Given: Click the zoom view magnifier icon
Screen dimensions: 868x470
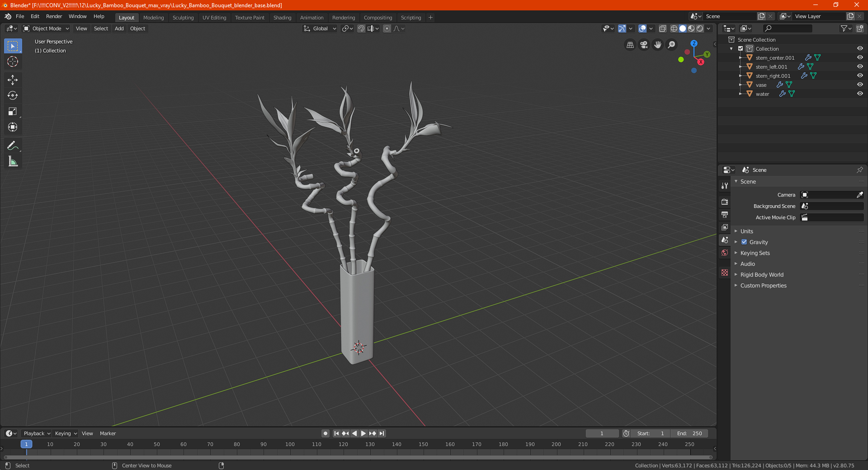Looking at the screenshot, I should click(672, 45).
